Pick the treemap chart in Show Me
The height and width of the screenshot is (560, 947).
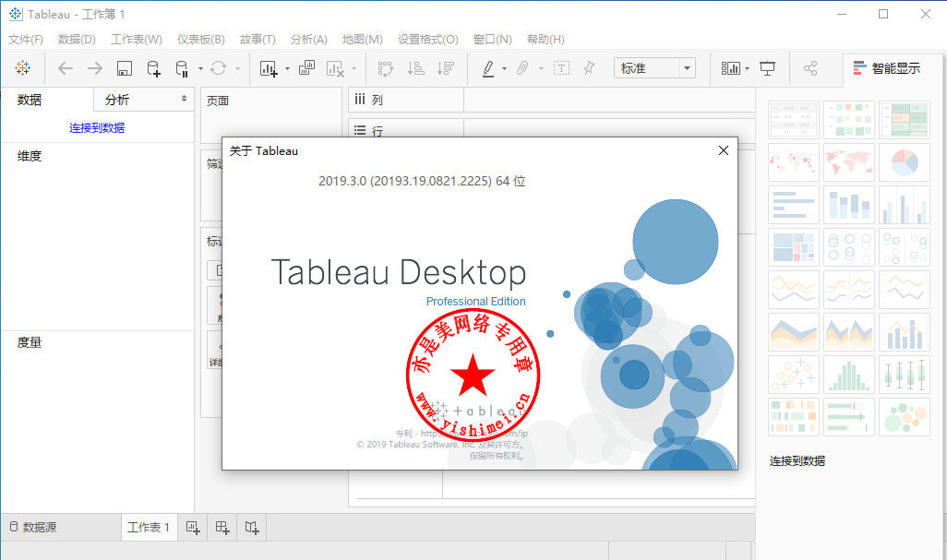(794, 246)
